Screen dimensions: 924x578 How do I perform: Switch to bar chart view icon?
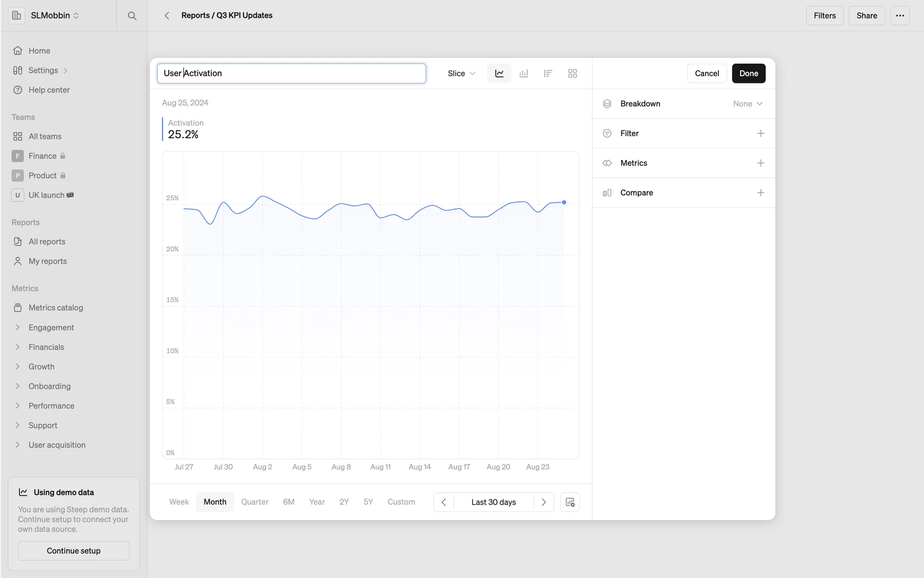coord(524,73)
